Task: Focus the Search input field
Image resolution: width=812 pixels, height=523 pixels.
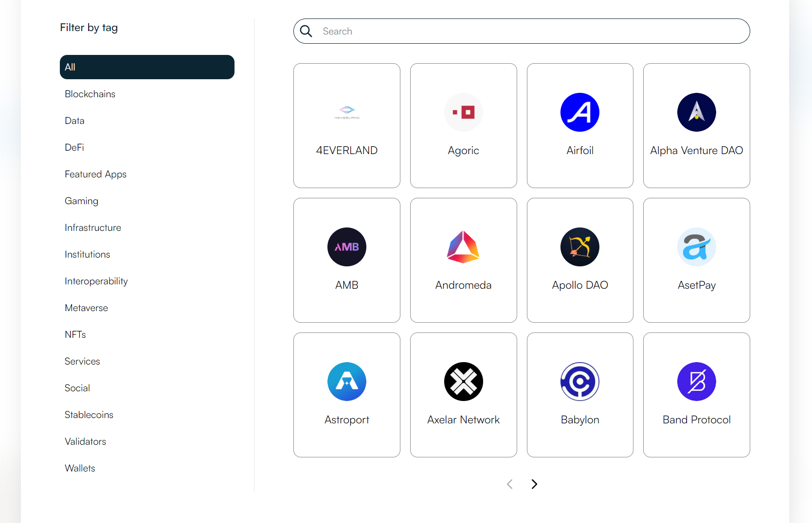Action: (522, 31)
